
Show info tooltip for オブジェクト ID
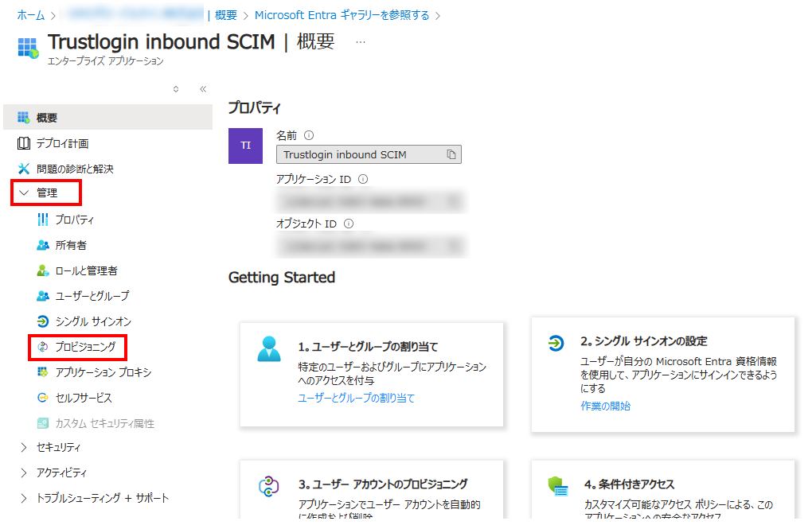click(349, 224)
